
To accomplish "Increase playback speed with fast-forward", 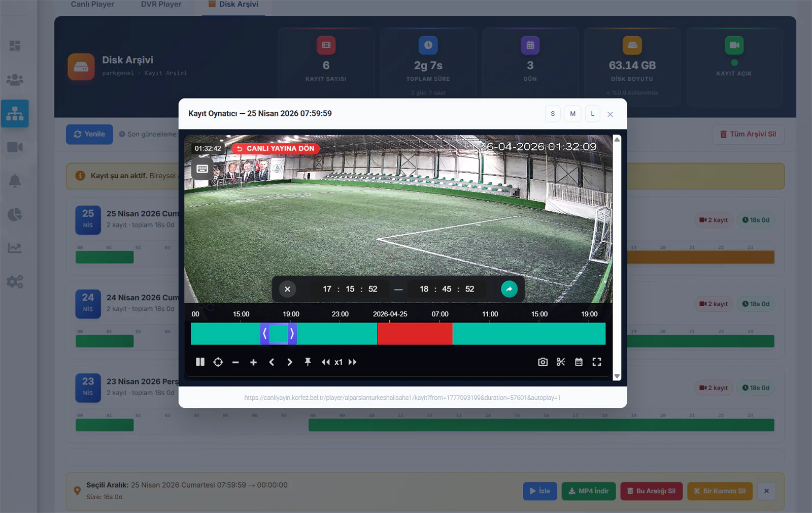I will [x=352, y=362].
